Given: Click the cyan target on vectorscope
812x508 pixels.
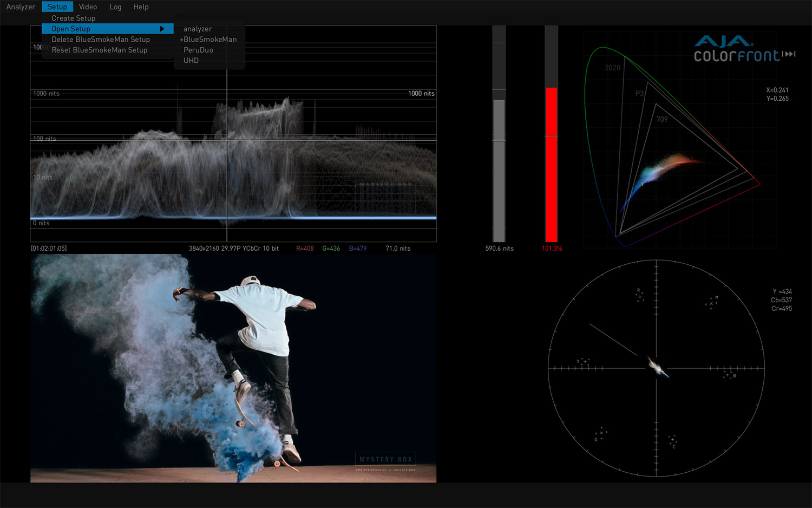Looking at the screenshot, I should [x=672, y=440].
